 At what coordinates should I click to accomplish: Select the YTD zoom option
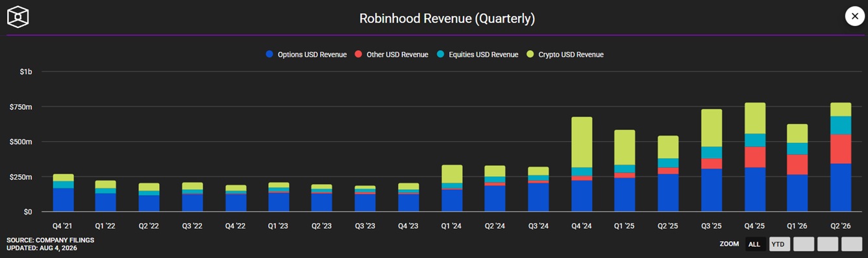pos(780,244)
